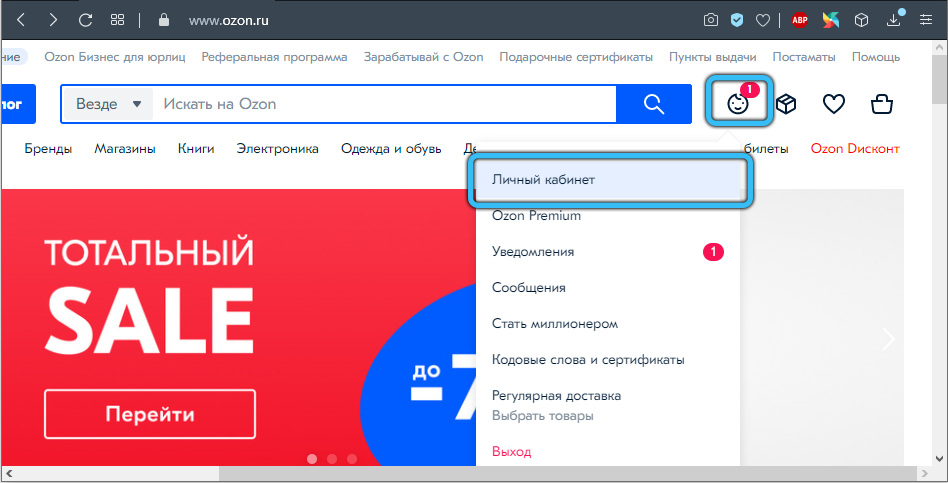Open the Подарочные сертификаты link
948x483 pixels.
tap(576, 57)
